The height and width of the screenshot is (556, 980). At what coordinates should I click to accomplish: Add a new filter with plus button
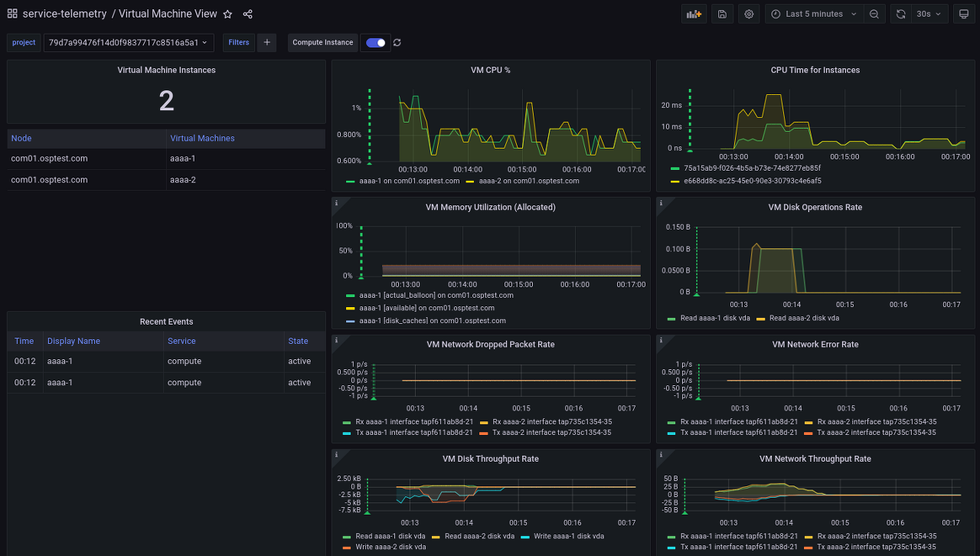[x=266, y=43]
